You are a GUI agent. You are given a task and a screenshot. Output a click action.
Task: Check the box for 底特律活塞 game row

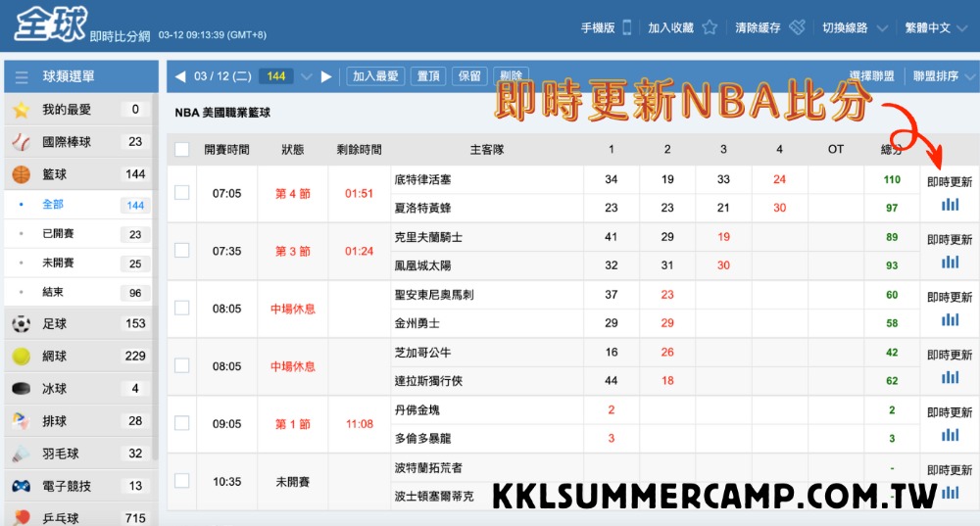pyautogui.click(x=181, y=193)
